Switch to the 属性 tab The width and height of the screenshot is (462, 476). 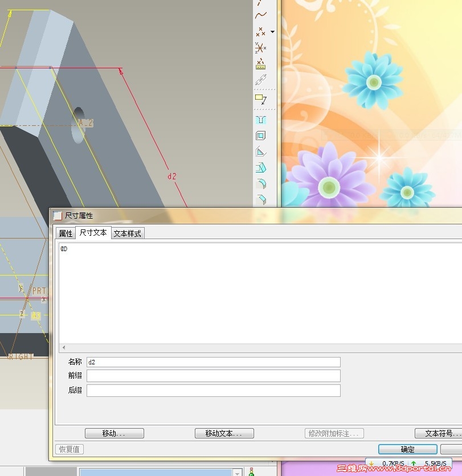pyautogui.click(x=66, y=233)
